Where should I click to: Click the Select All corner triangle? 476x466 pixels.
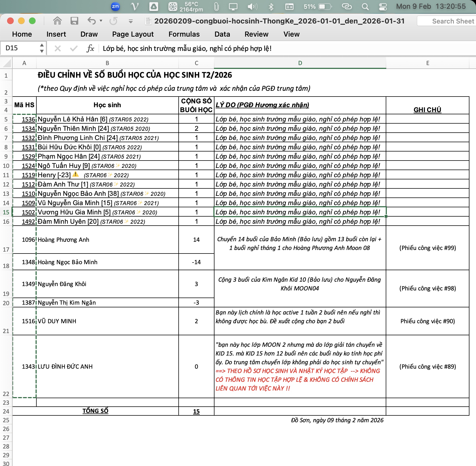coord(7,63)
